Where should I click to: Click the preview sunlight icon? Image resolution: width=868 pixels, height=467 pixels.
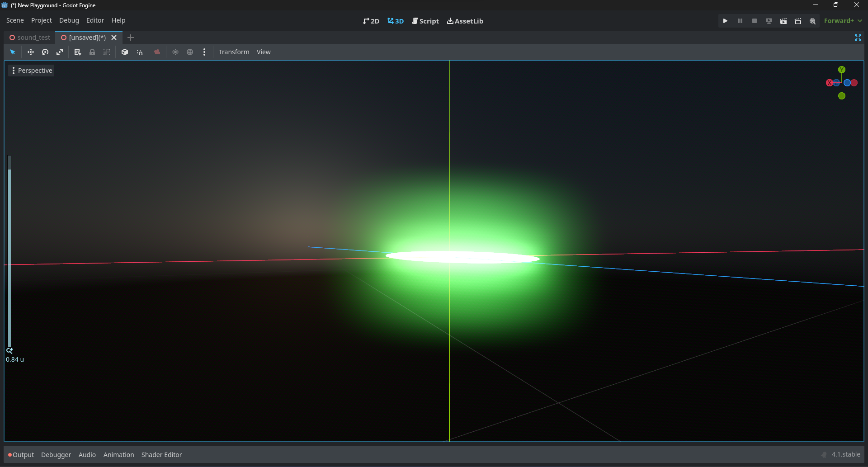pyautogui.click(x=175, y=52)
